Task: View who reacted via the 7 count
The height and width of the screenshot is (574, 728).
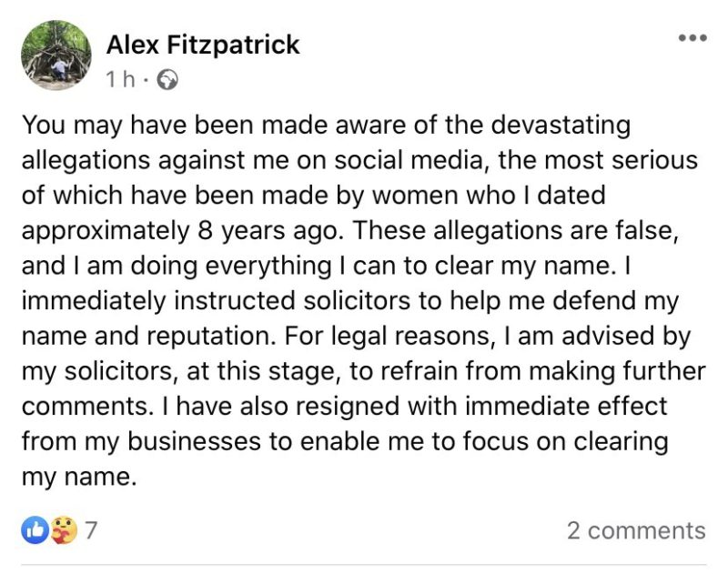Action: click(x=91, y=530)
